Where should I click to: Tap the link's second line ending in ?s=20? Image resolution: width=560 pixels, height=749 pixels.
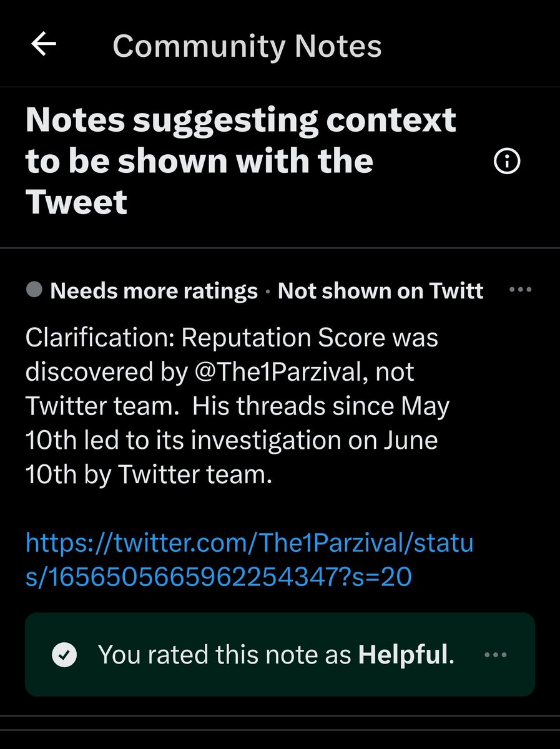[219, 577]
